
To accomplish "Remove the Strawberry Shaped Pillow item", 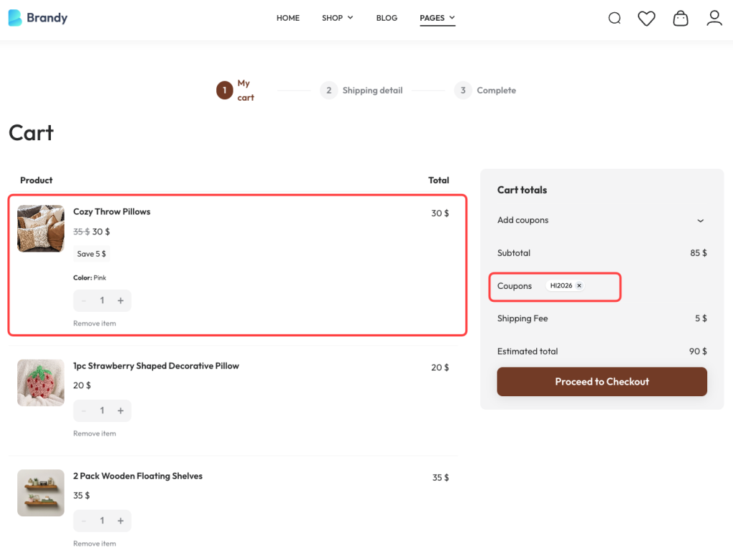I will 94,433.
